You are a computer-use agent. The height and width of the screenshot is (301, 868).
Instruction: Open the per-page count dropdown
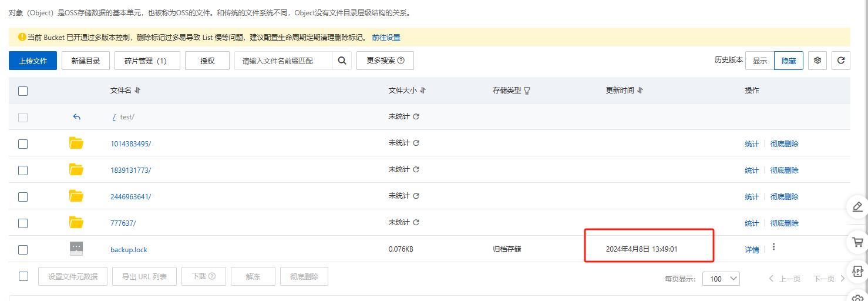point(721,279)
